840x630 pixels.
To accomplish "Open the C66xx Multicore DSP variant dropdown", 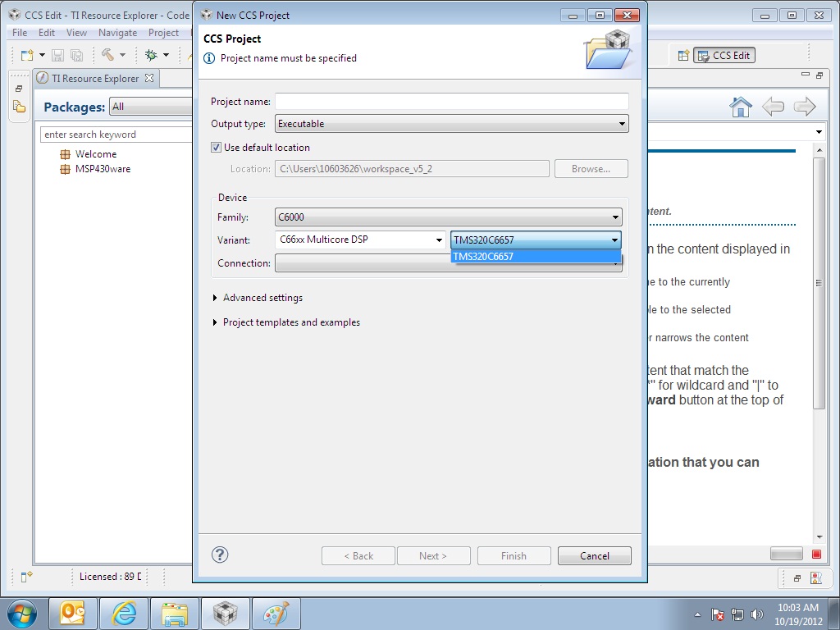I will tap(360, 240).
